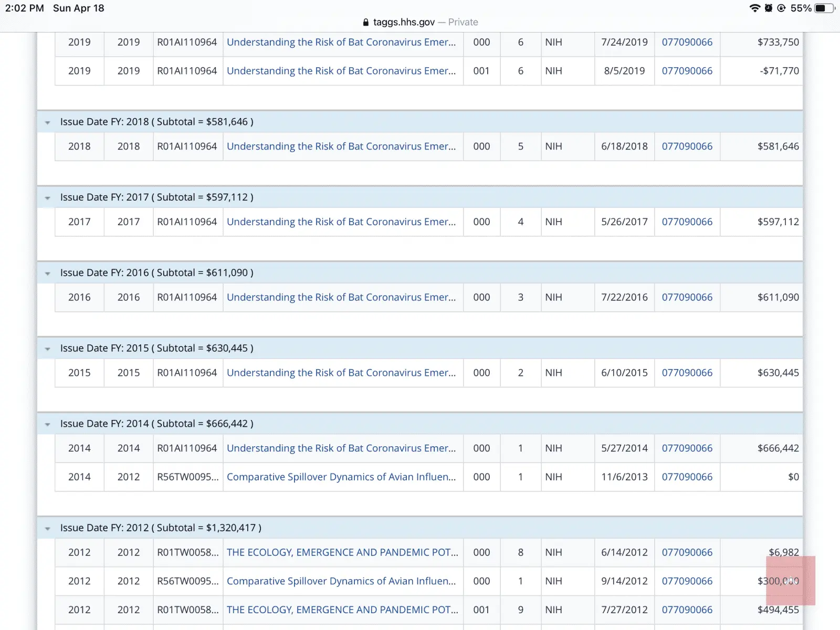Screen dimensions: 840x630
Task: Collapse the Issue Date FY: 2014 group
Action: (x=48, y=425)
